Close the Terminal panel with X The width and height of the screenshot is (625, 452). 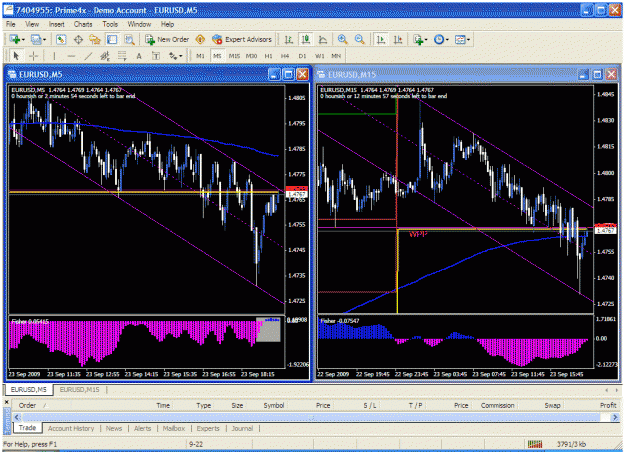click(7, 403)
